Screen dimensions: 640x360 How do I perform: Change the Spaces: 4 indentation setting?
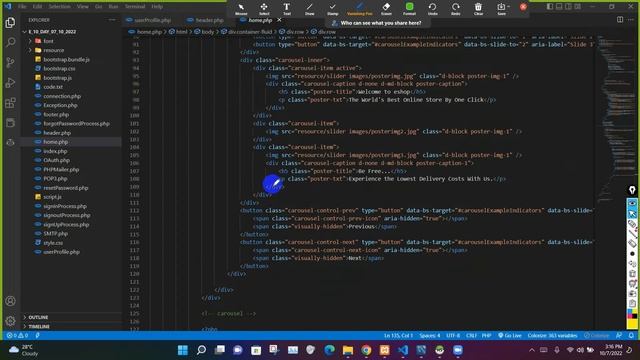click(430, 336)
